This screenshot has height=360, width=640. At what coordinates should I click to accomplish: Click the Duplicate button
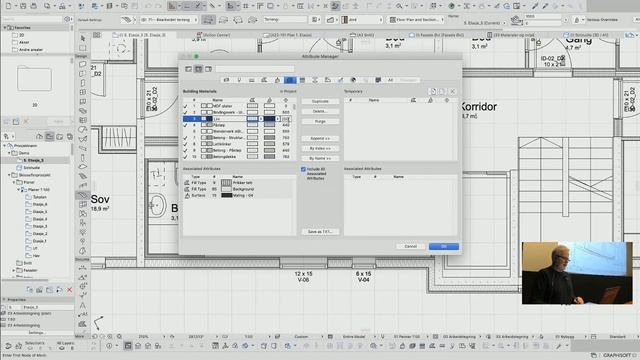click(x=320, y=101)
